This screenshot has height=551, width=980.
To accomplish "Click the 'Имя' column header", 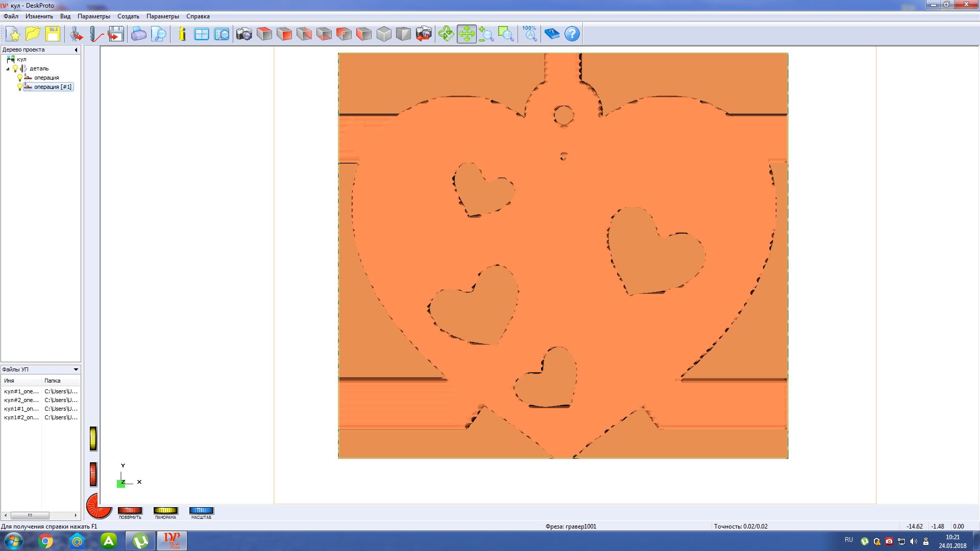I will (20, 381).
